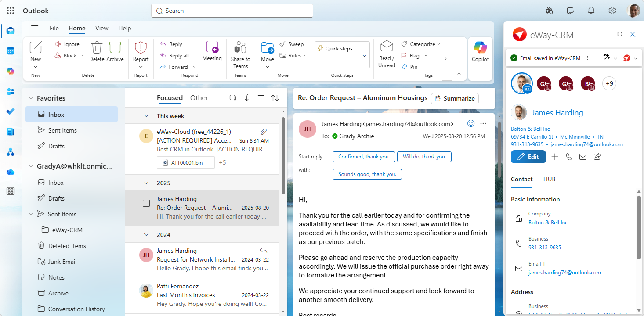
Task: Open the Forward dropdown arrow
Action: pos(194,67)
